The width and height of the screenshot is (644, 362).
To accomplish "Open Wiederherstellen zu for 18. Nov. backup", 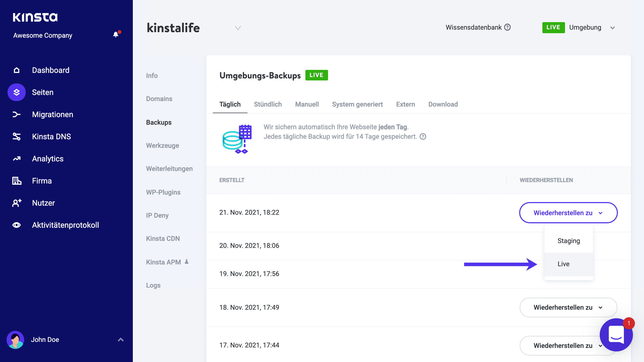I will (568, 307).
